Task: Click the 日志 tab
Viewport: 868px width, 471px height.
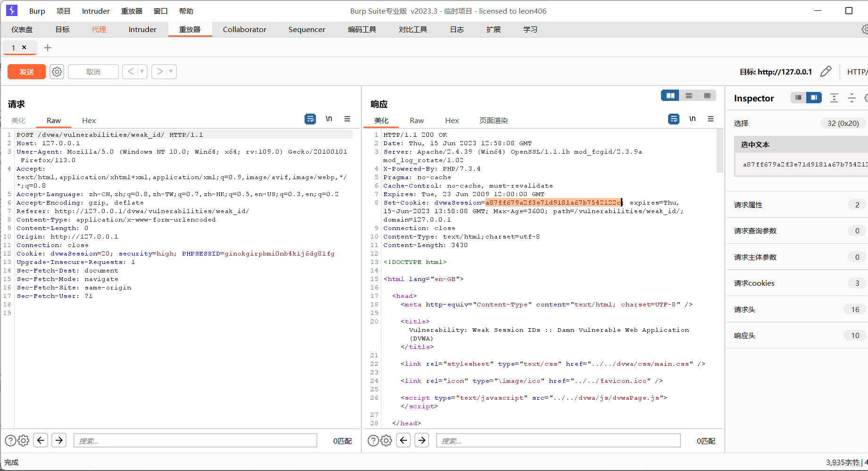Action: tap(457, 29)
